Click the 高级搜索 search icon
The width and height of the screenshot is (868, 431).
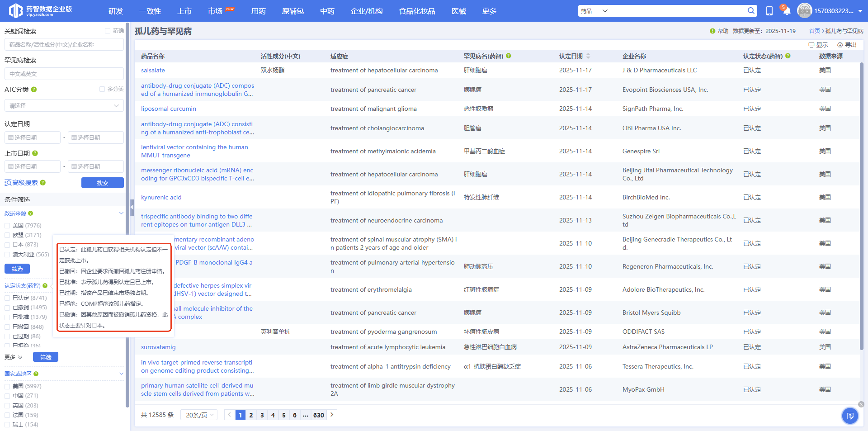click(8, 183)
